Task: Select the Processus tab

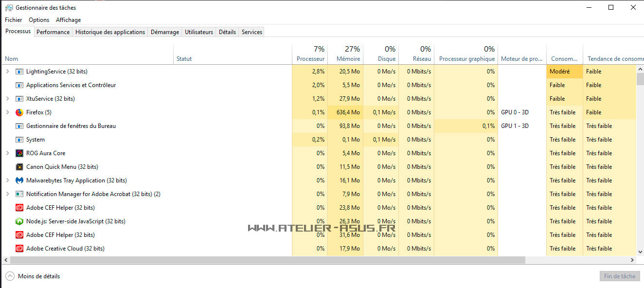Action: click(18, 32)
